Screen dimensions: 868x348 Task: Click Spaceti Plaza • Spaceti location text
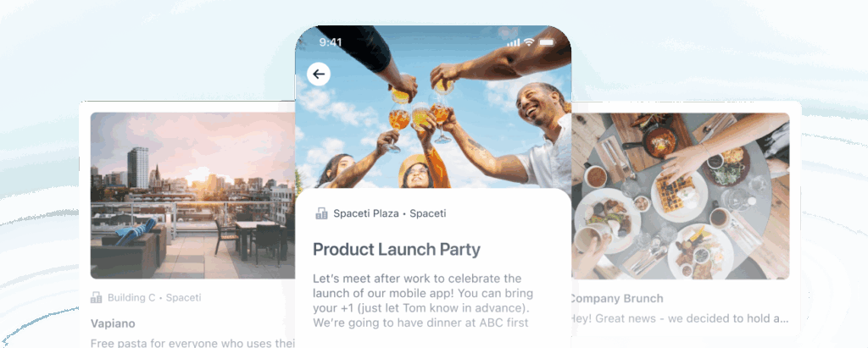(390, 213)
